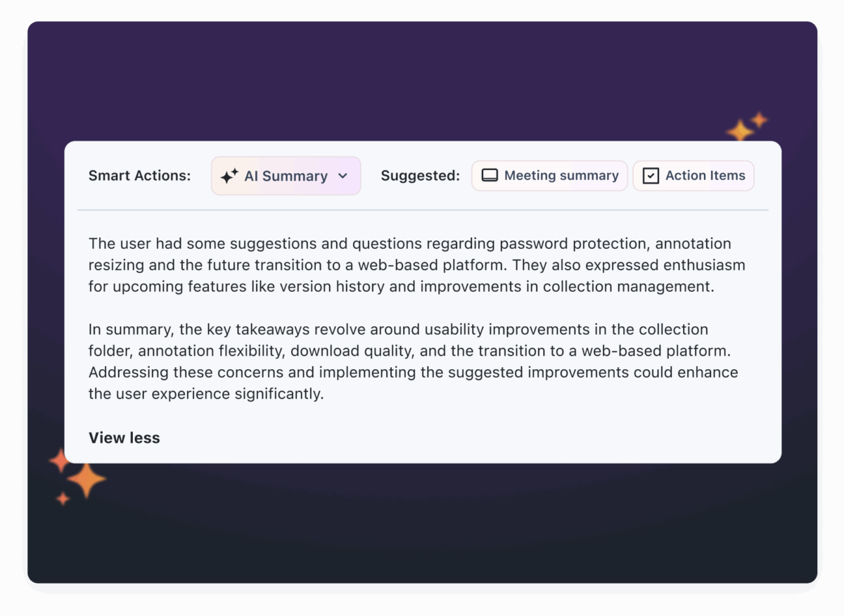Viewport: 844px width, 616px height.
Task: Click the 'View less' link
Action: click(x=124, y=437)
